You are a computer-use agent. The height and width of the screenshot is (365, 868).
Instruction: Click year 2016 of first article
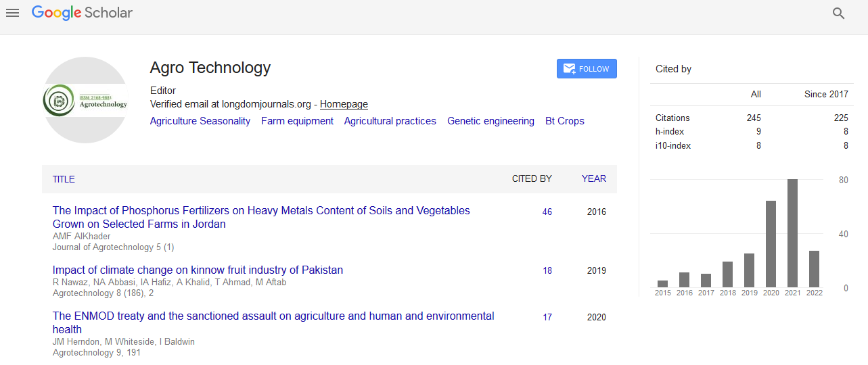(597, 212)
